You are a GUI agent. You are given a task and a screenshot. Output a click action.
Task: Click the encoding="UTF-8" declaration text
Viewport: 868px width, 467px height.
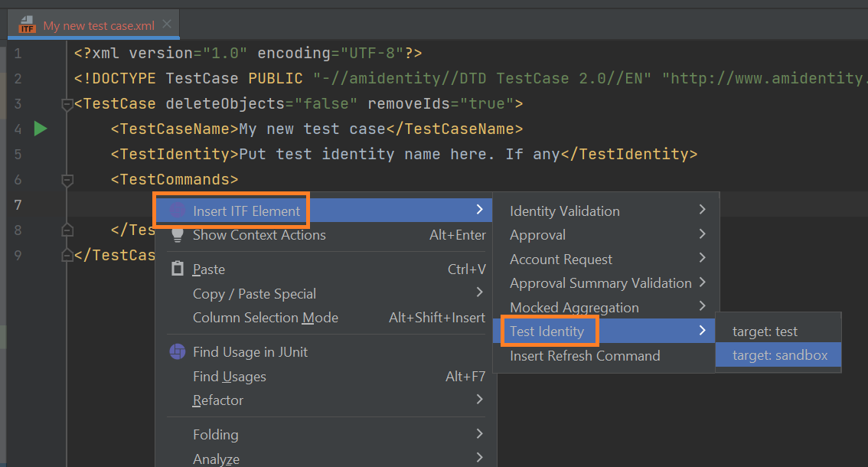(x=331, y=53)
